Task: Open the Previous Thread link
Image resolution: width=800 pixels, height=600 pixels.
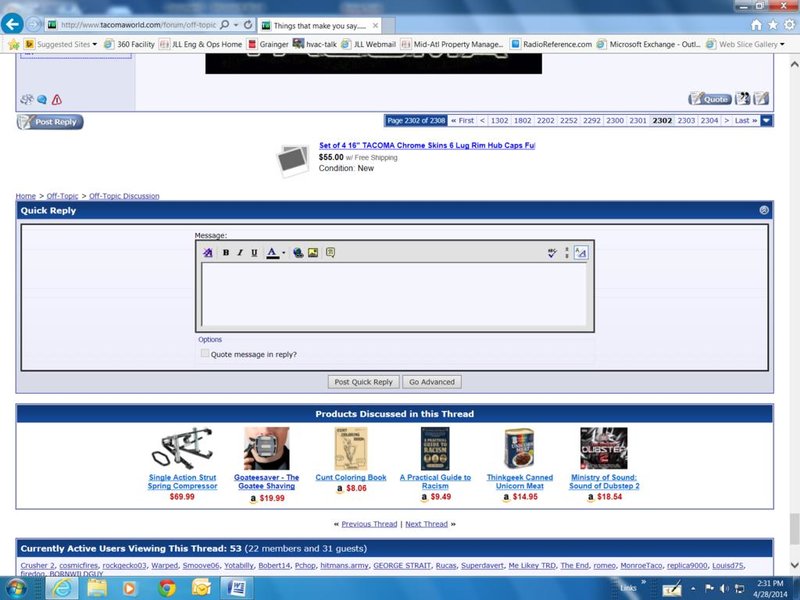Action: coord(369,524)
